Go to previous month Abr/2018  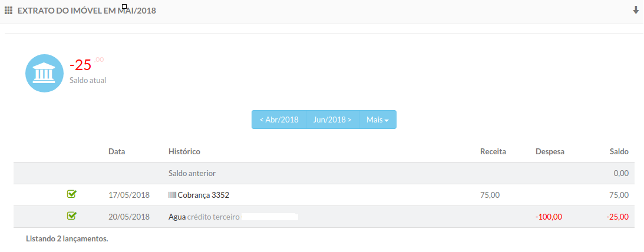279,120
